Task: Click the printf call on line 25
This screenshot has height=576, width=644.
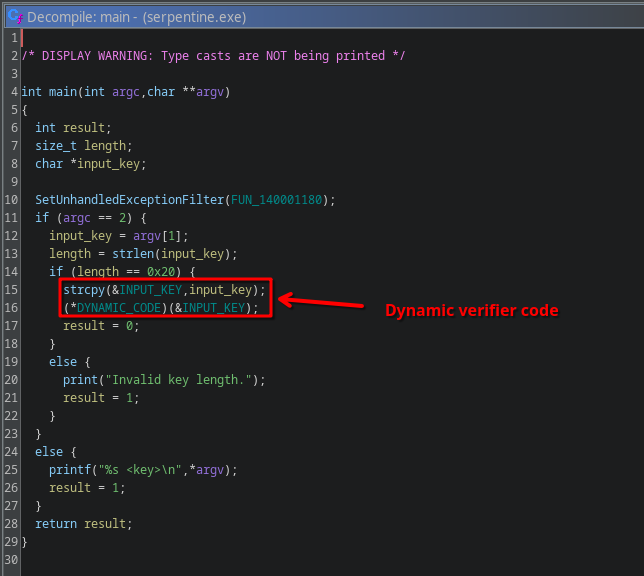Action: point(70,470)
